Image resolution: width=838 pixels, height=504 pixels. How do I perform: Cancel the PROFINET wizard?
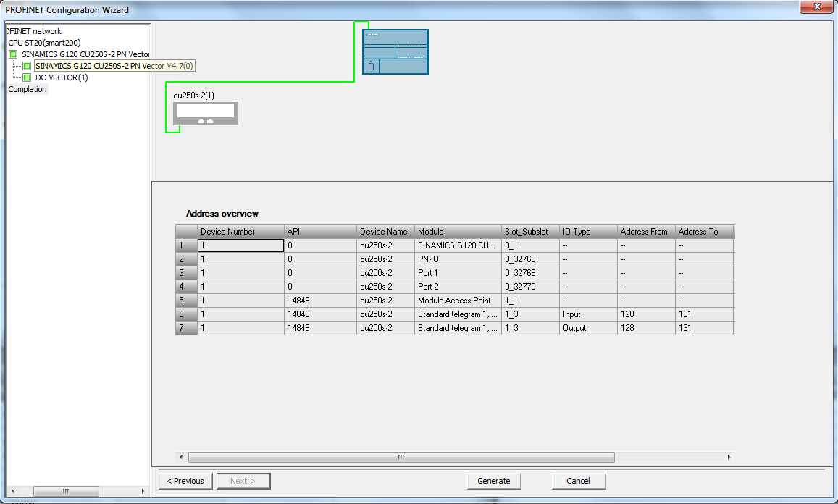coord(578,481)
